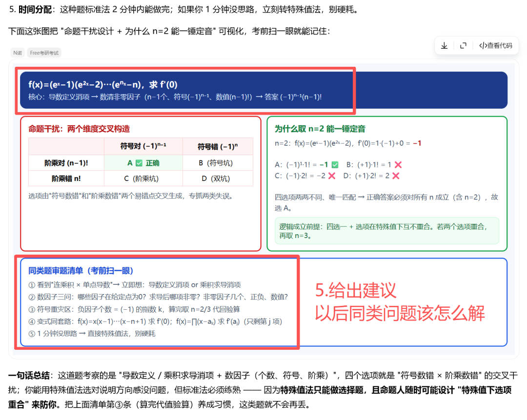Click the bold 一句话总结 label
The width and height of the screenshot is (527, 420).
pos(29,375)
